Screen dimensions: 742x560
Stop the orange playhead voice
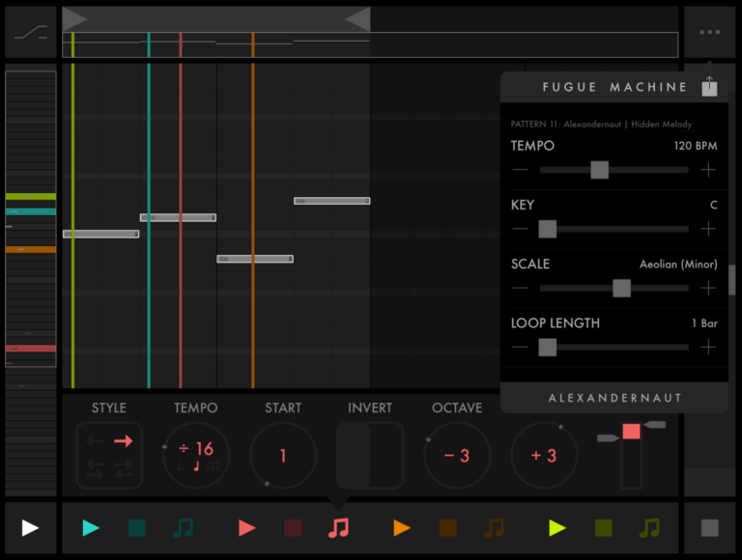(447, 528)
